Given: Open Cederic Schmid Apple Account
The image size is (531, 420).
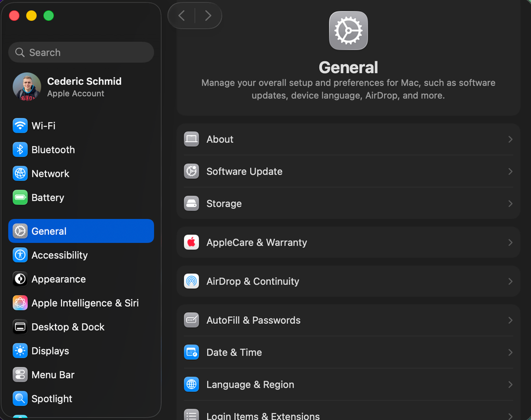Looking at the screenshot, I should pos(81,87).
